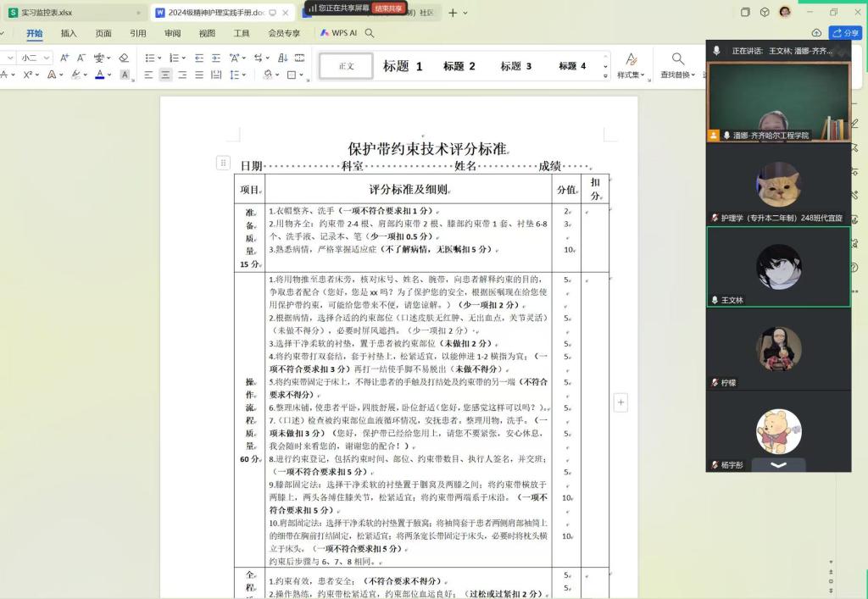Click the style set pen icon
The image size is (868, 599).
coord(631,58)
